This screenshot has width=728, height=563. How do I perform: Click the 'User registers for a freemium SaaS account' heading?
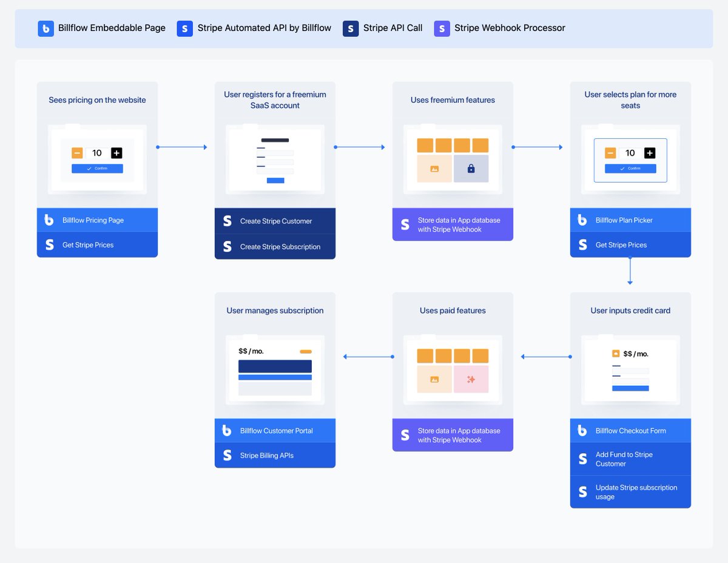tap(275, 100)
